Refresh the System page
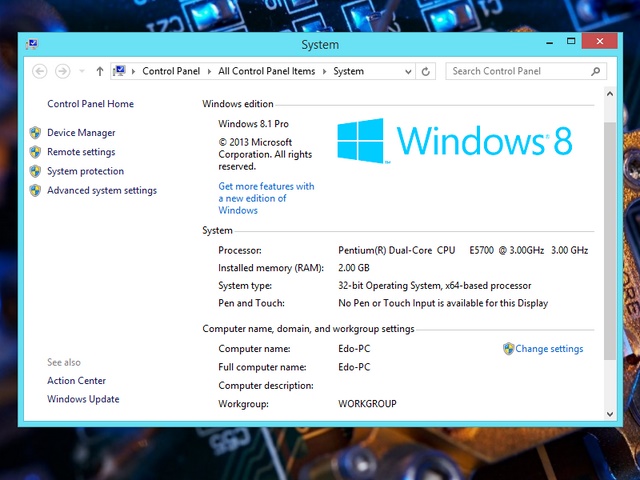 click(426, 72)
